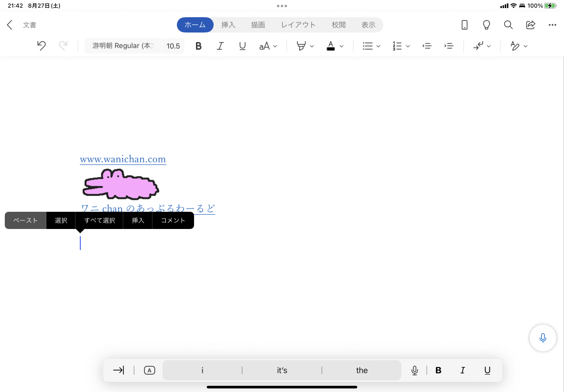Toggle Underline in the top ribbon
Viewport: 564px width, 392px height.
pyautogui.click(x=242, y=46)
